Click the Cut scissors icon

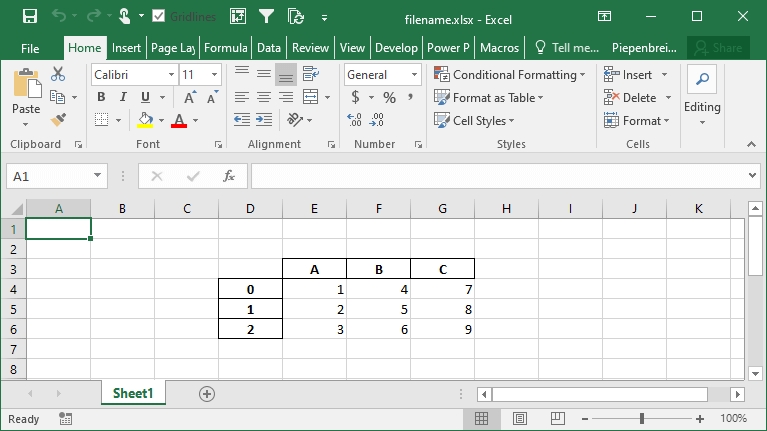coord(58,75)
